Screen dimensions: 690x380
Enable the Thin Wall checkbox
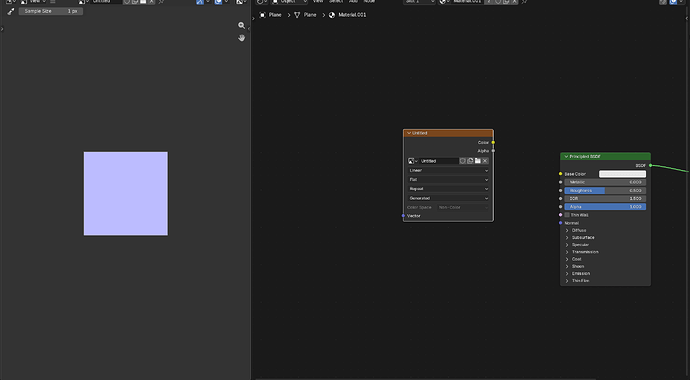[x=567, y=215]
